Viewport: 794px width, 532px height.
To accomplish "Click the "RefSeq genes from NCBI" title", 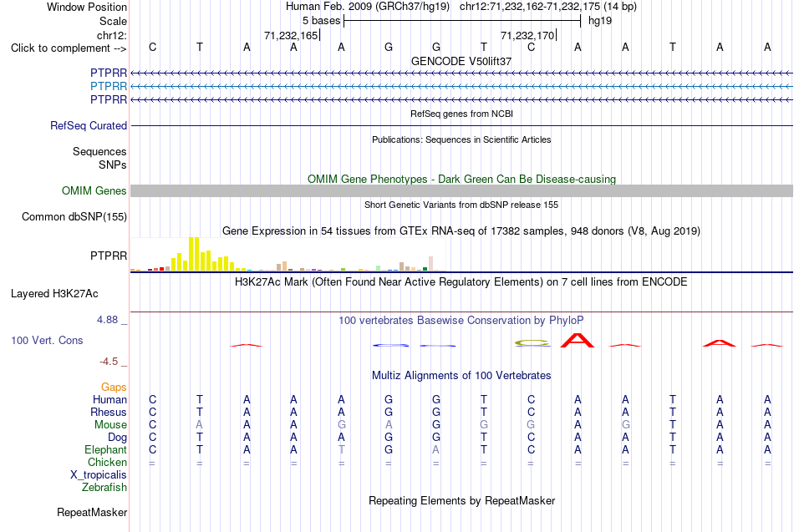I will point(462,114).
